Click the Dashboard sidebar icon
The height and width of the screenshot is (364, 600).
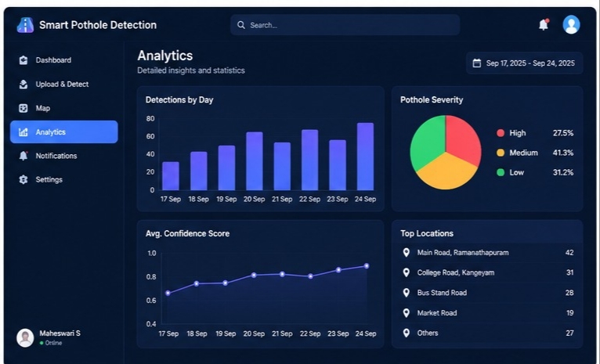pyautogui.click(x=23, y=60)
